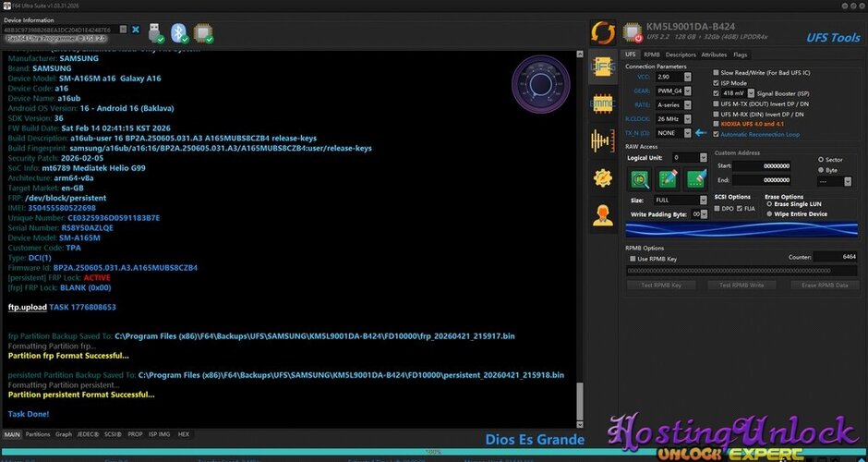Open the UFS tools sidebar icon
Image resolution: width=868 pixels, height=462 pixels.
tap(602, 68)
